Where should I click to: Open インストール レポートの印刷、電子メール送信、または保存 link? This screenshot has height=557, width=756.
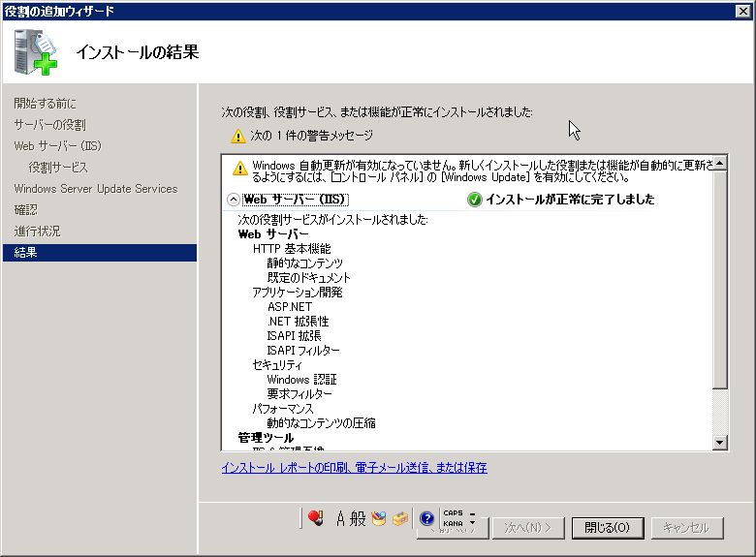pos(354,467)
